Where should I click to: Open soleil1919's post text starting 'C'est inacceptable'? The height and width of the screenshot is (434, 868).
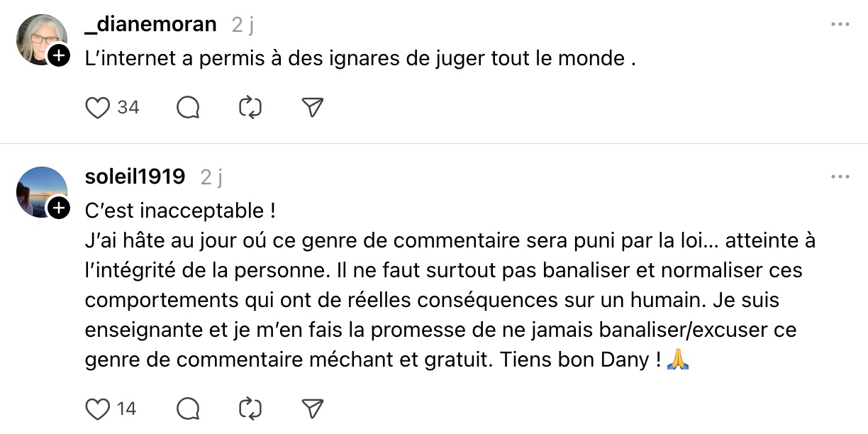click(180, 211)
